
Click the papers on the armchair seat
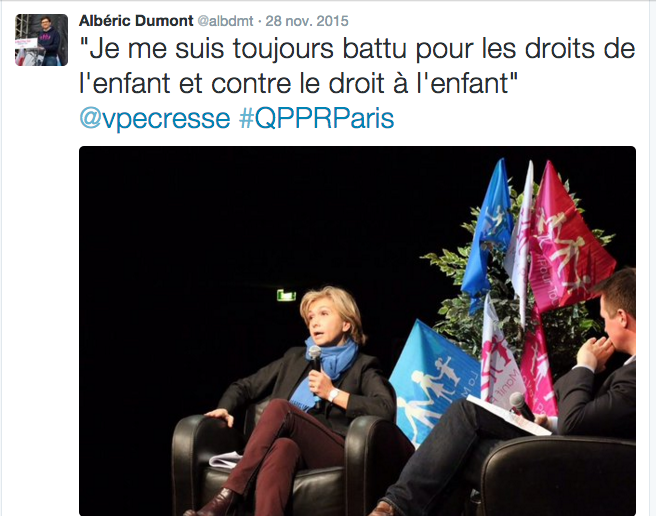coord(226,460)
